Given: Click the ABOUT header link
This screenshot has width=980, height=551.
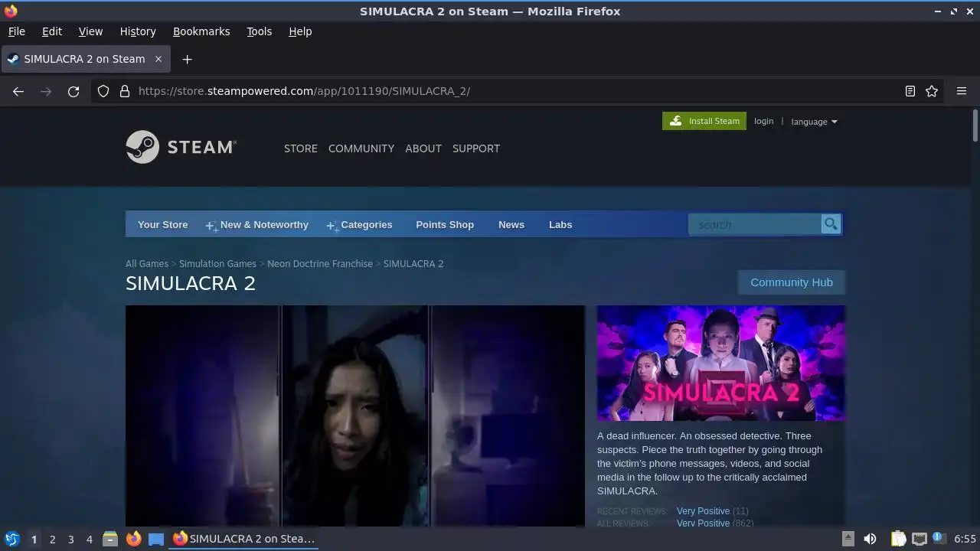Looking at the screenshot, I should 423,148.
